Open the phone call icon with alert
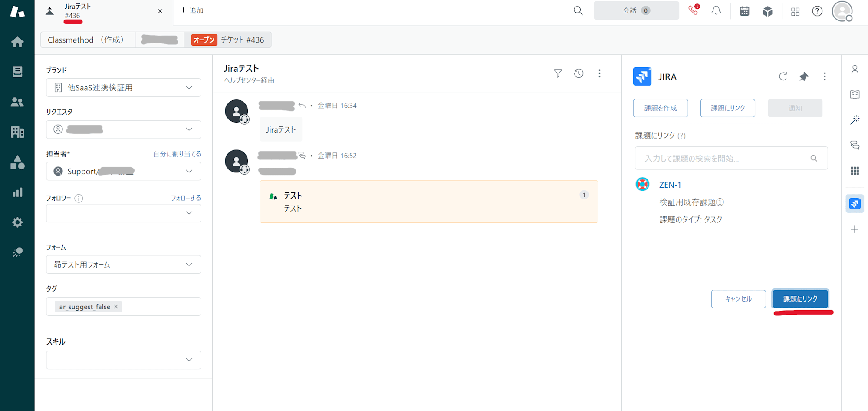Screen dimensions: 868x411 [x=694, y=10]
